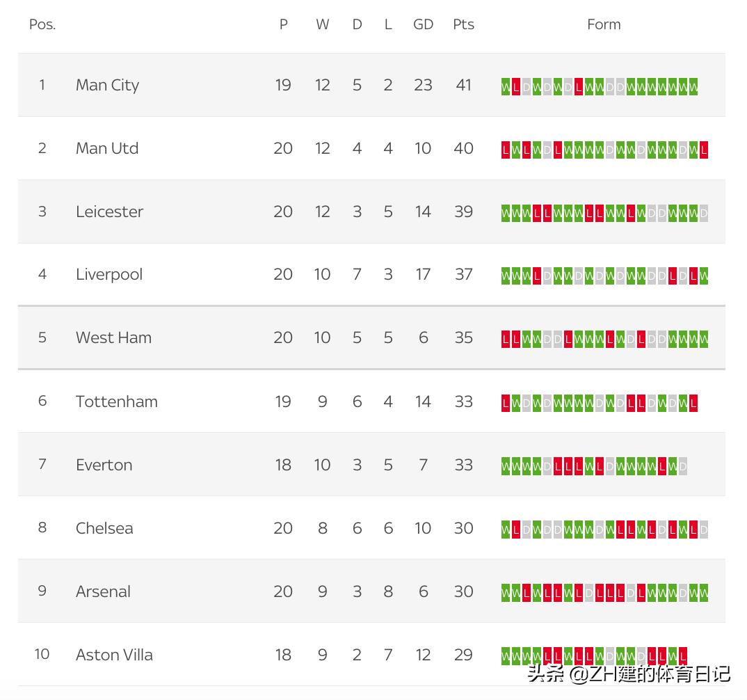Screen dimensions: 747x700
Task: Select the Form column header
Action: pyautogui.click(x=604, y=24)
